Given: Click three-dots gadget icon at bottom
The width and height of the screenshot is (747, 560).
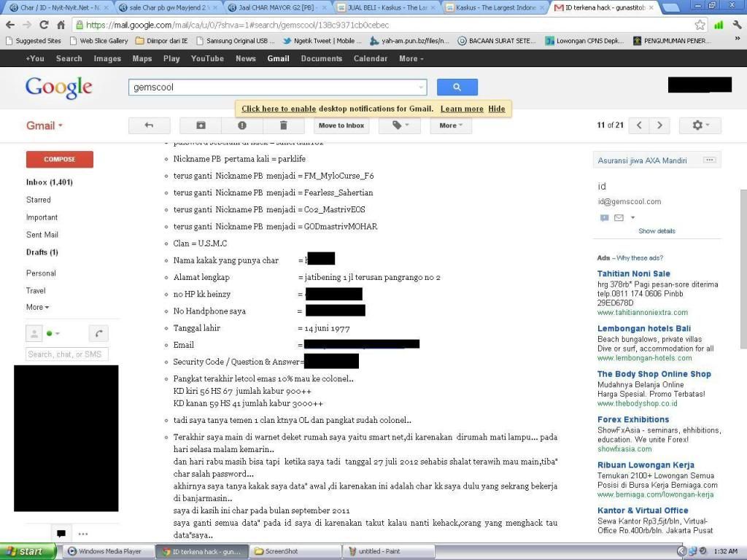Looking at the screenshot, I should [83, 534].
